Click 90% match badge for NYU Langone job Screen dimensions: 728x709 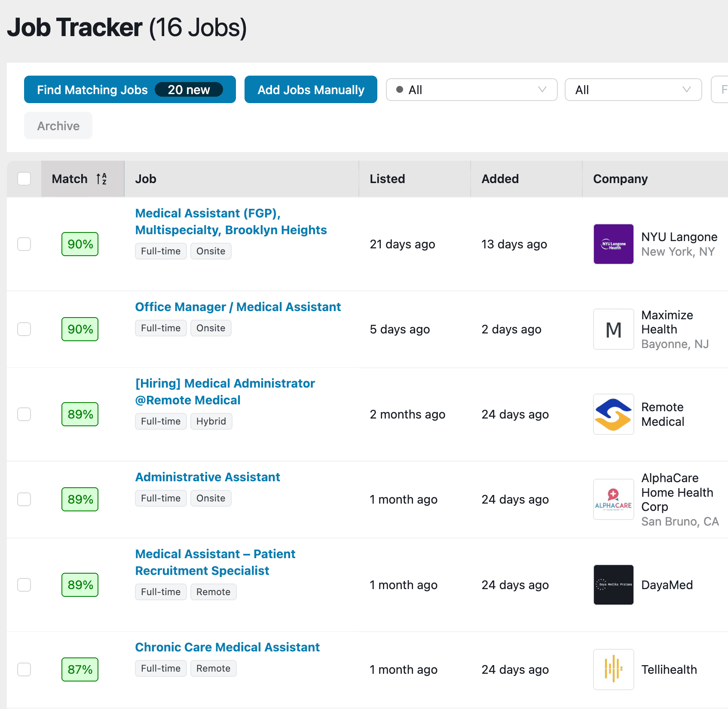(80, 244)
